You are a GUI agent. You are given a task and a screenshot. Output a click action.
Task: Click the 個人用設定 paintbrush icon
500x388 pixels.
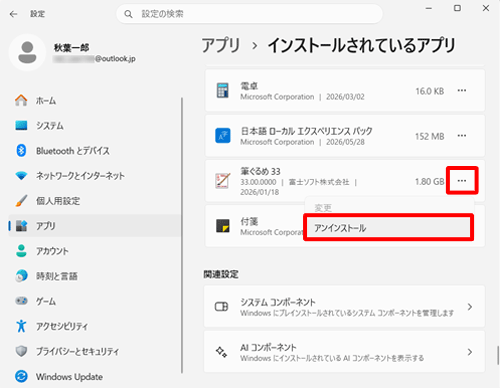(x=21, y=201)
